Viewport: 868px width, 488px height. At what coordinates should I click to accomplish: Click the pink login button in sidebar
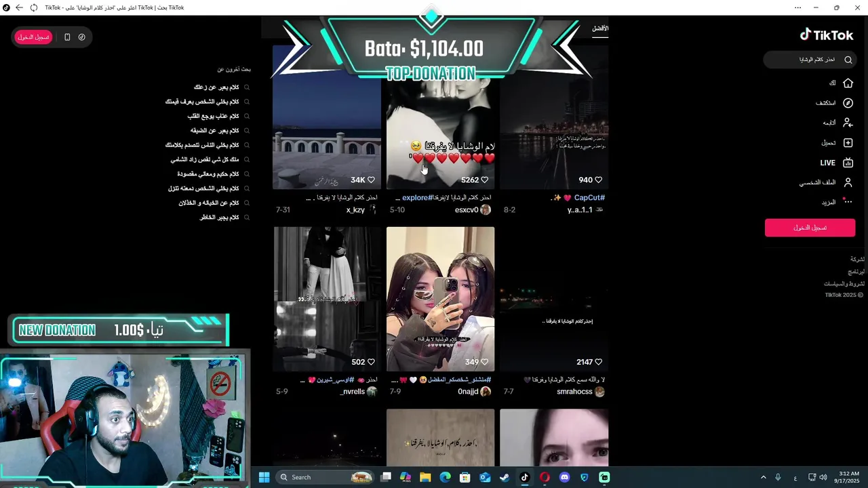[810, 228]
